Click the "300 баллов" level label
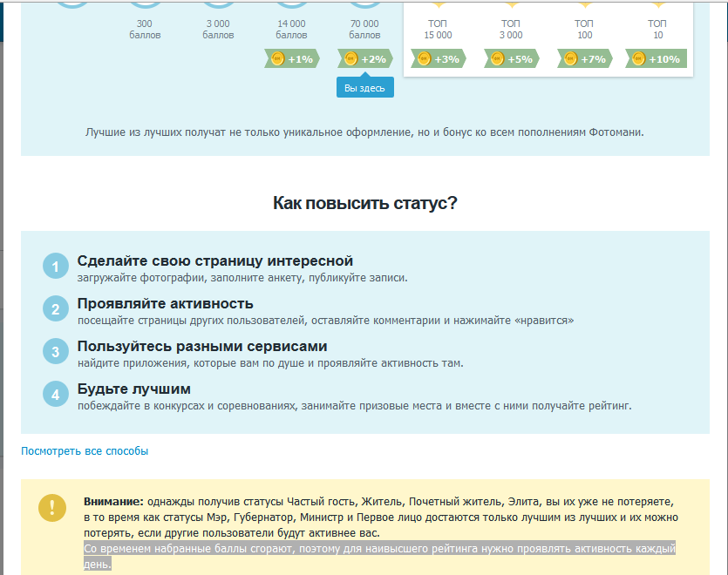This screenshot has width=728, height=575. pyautogui.click(x=145, y=30)
